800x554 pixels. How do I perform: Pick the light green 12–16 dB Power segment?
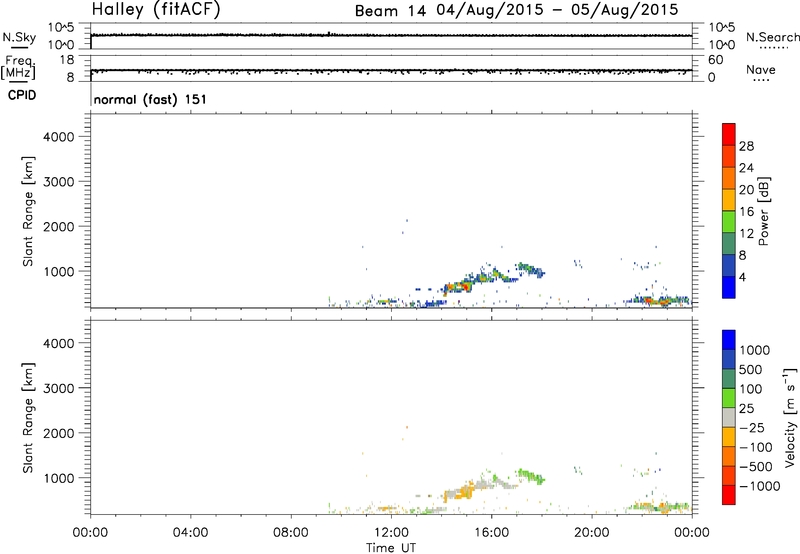[x=729, y=221]
